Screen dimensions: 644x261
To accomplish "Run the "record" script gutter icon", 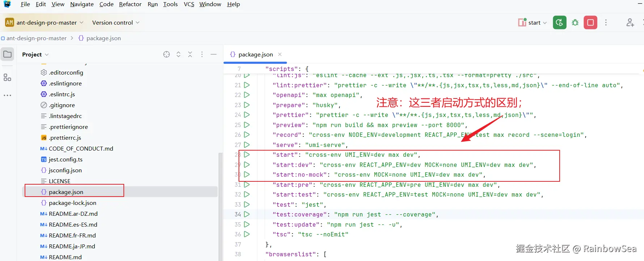I will 247,135.
